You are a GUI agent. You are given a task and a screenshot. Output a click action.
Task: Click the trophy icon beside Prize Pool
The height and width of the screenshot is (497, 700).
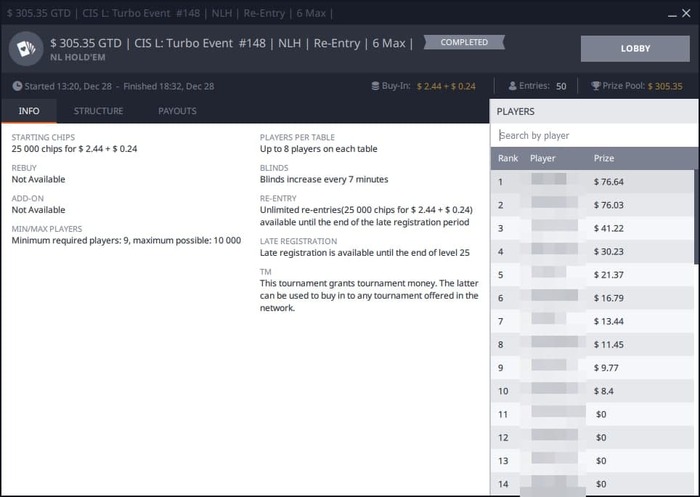click(596, 86)
